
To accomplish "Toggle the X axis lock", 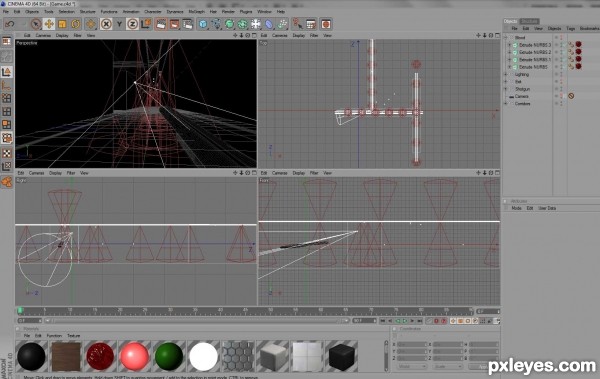I will click(106, 24).
